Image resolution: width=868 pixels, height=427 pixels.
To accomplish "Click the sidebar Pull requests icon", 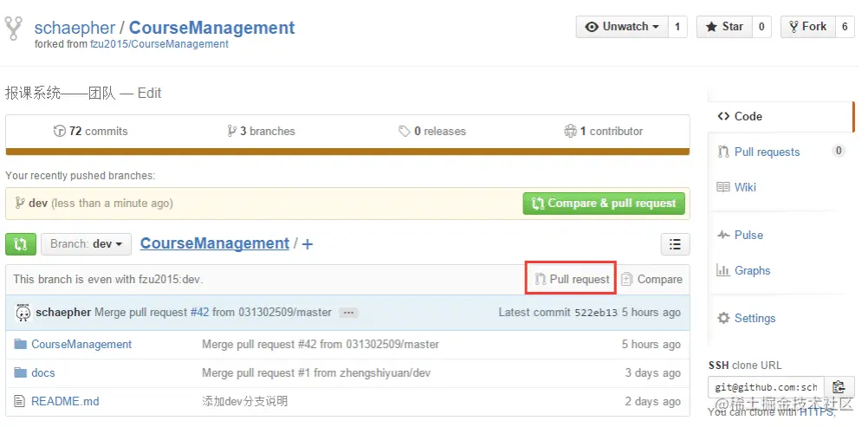I will 723,152.
